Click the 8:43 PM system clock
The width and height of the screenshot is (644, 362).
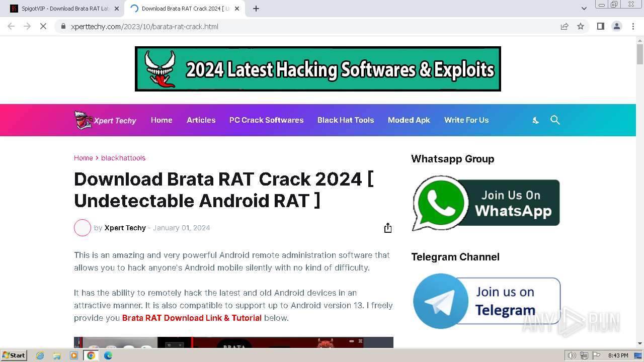(x=618, y=355)
